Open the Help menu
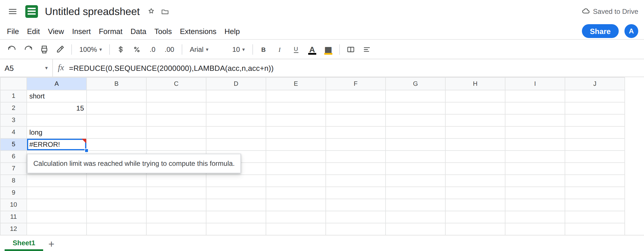644x251 pixels. (x=232, y=31)
